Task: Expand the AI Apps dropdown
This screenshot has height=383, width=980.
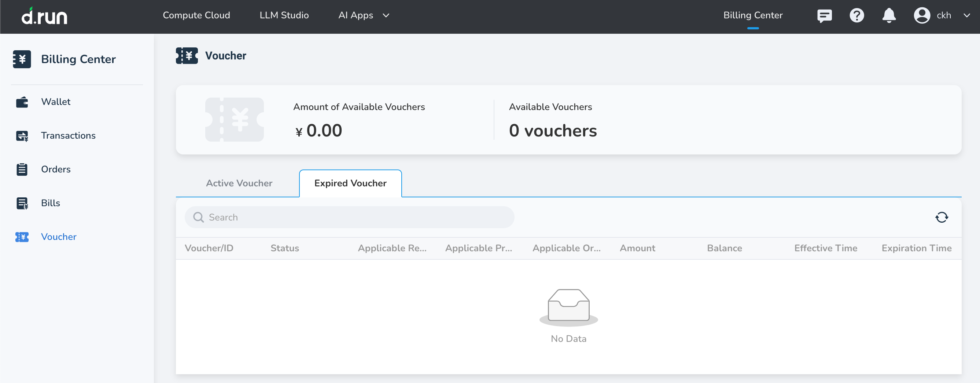Action: click(x=363, y=15)
